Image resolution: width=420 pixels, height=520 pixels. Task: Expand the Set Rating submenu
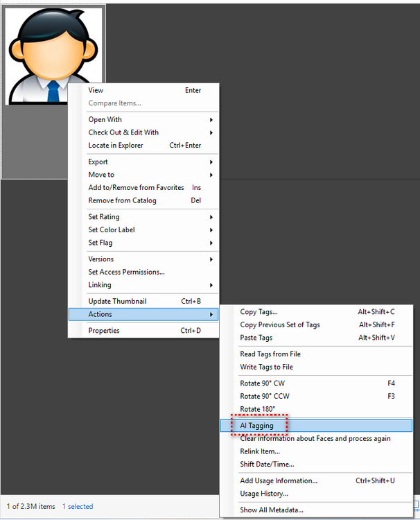click(x=104, y=217)
